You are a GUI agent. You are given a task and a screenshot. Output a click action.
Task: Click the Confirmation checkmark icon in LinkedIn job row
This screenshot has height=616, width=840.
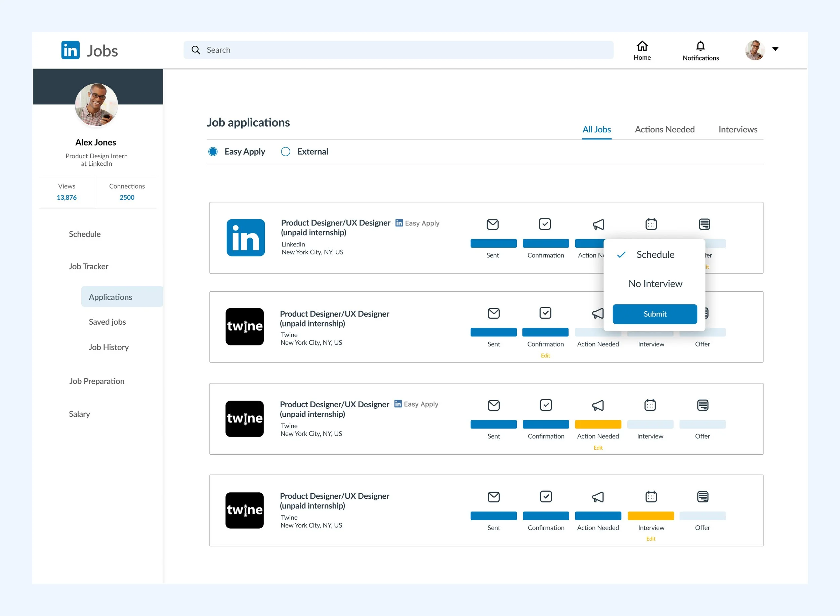[x=544, y=224]
